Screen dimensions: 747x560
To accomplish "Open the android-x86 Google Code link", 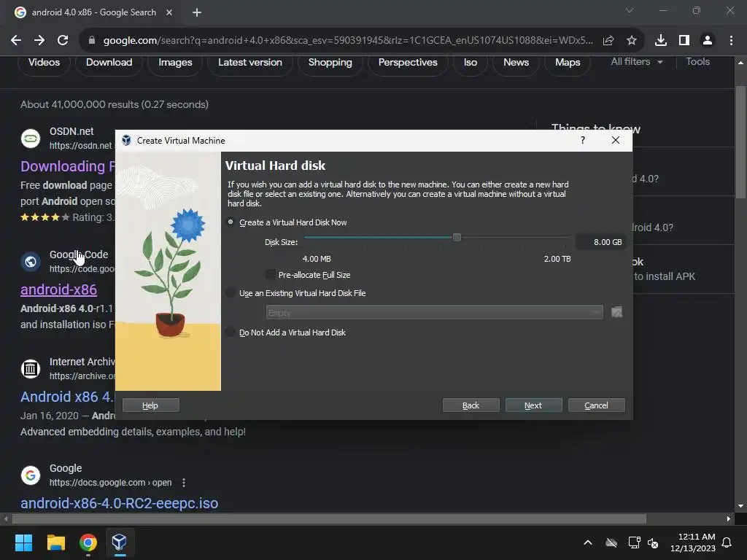I will 58,289.
